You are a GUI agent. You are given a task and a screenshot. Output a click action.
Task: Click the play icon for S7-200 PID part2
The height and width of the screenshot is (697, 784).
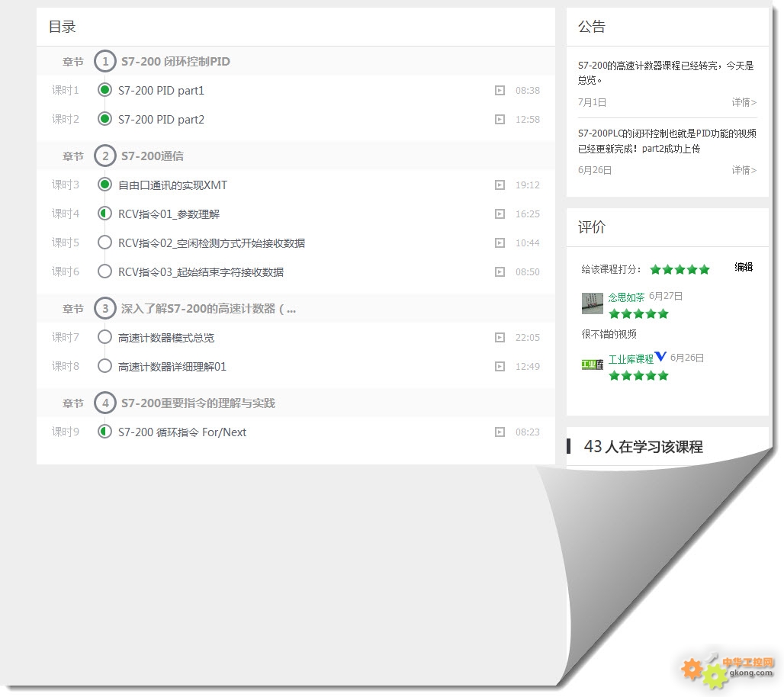coord(500,120)
